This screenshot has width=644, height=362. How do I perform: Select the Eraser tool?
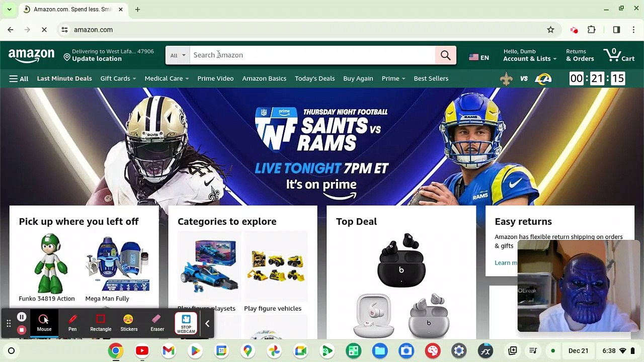[x=157, y=323]
